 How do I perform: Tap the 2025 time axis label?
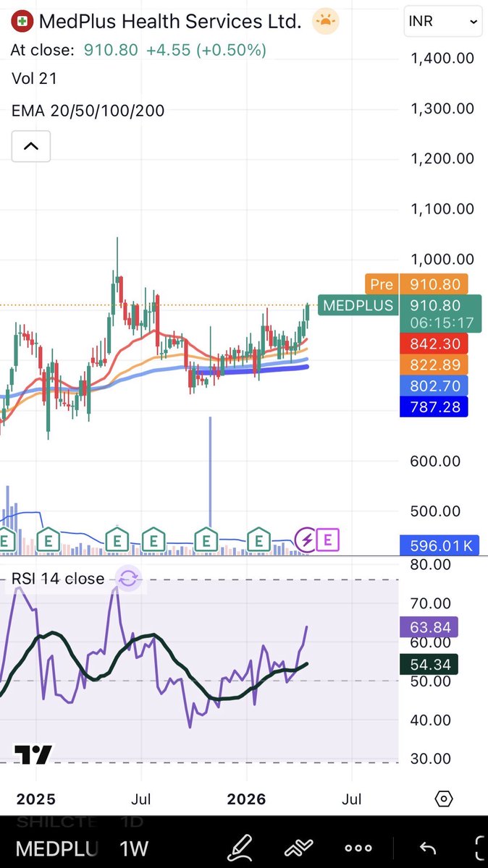(x=36, y=799)
